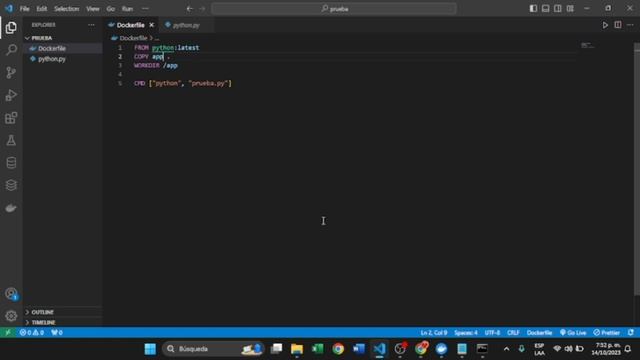Open the Database view icon
640x360 pixels.
11,163
